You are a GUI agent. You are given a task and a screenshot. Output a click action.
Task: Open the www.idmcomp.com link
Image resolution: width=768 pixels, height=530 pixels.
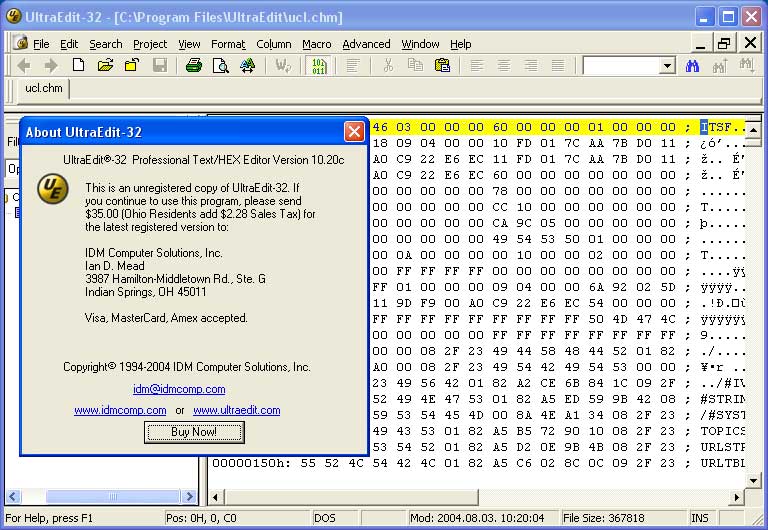point(120,410)
